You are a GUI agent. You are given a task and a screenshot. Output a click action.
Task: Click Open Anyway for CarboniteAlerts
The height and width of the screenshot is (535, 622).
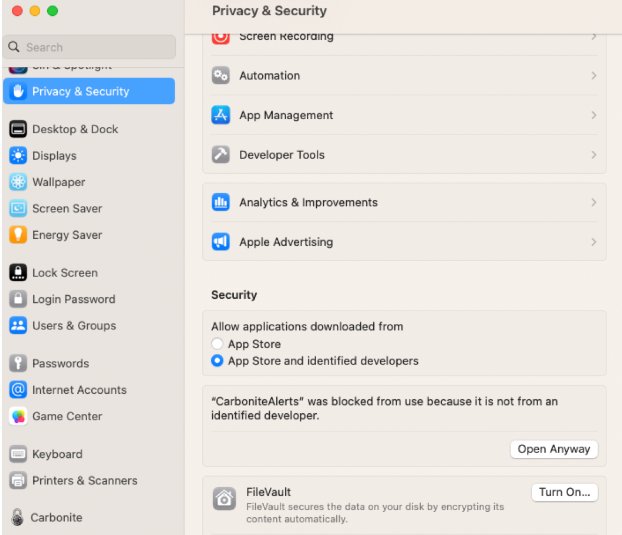554,449
